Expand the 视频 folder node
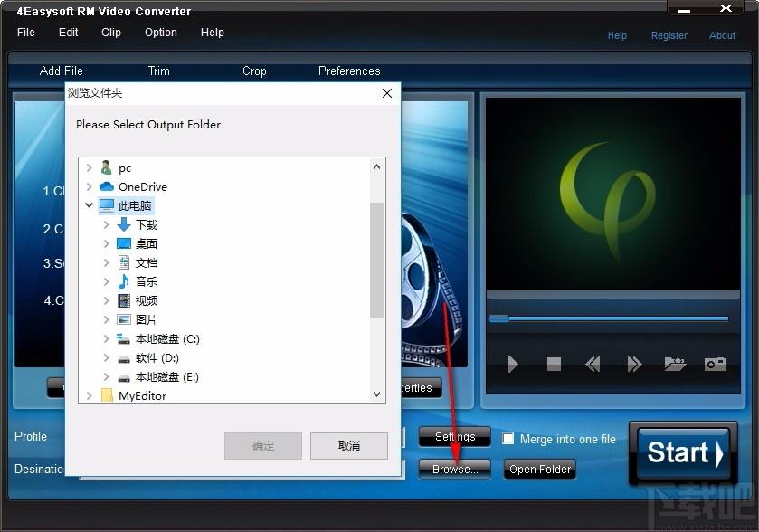 point(107,300)
